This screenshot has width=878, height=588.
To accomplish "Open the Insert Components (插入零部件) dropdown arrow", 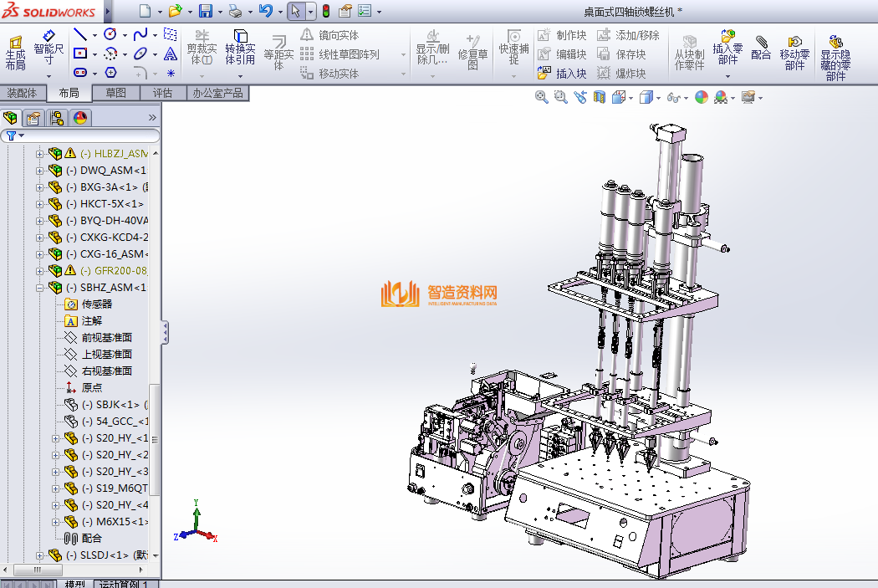I will (x=727, y=76).
